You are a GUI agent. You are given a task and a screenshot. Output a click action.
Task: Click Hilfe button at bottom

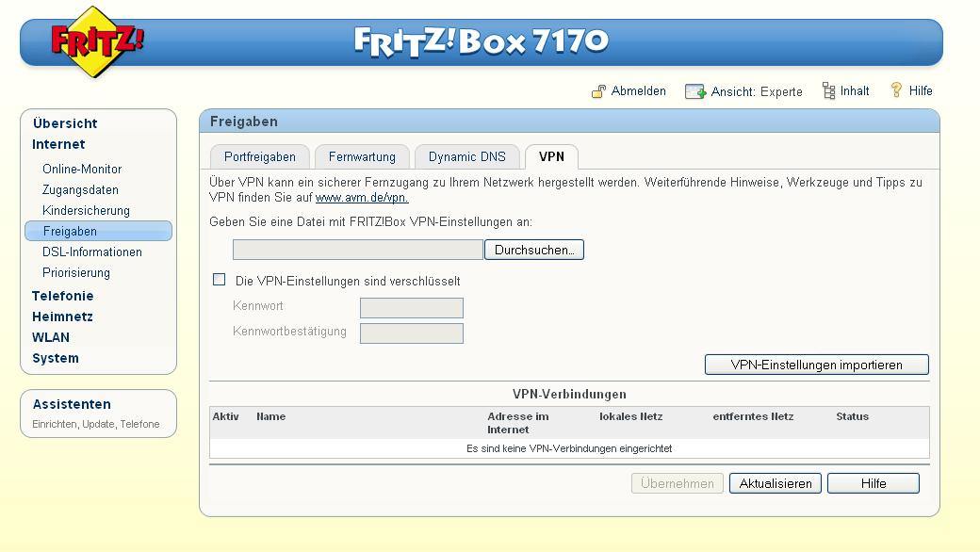(874, 483)
